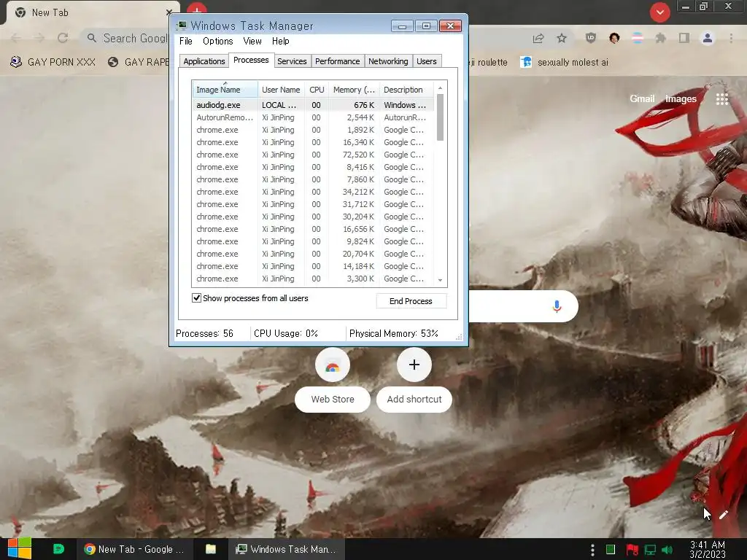Switch to the Users tab
This screenshot has height=560, width=747.
pyautogui.click(x=426, y=61)
